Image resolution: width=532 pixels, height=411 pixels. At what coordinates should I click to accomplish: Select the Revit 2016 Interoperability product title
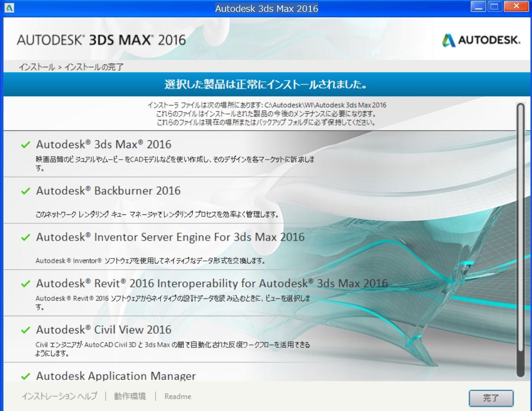[212, 283]
